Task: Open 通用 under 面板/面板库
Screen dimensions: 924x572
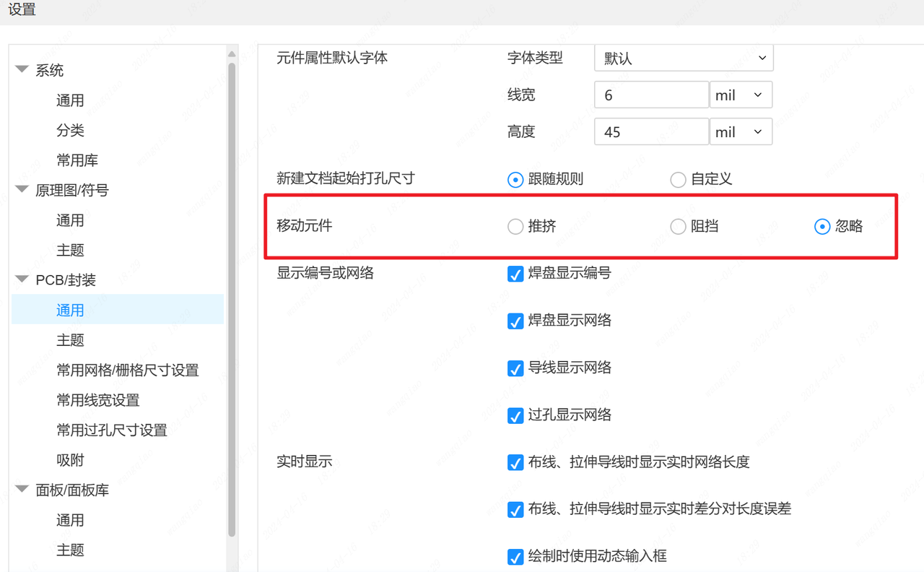Action: click(70, 520)
